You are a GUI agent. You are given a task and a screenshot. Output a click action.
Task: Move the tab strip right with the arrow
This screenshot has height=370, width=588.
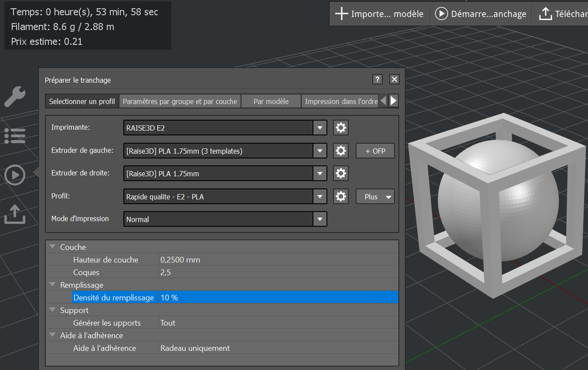point(394,101)
